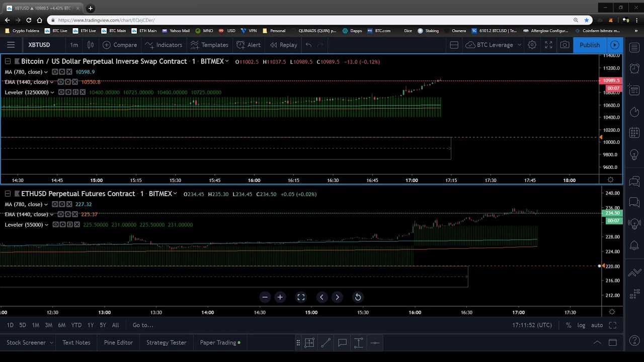
Task: Click the blue Publish button
Action: (590, 45)
